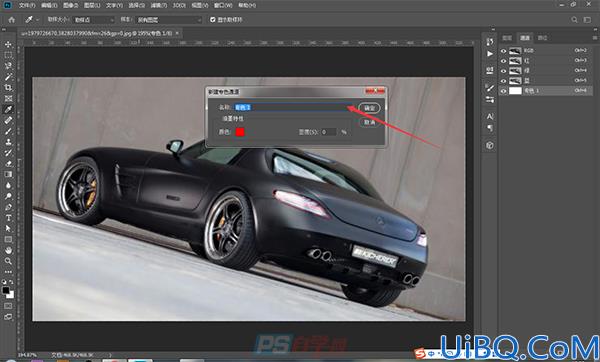This screenshot has height=362, width=600.
Task: Select the Move tool
Action: tap(8, 44)
